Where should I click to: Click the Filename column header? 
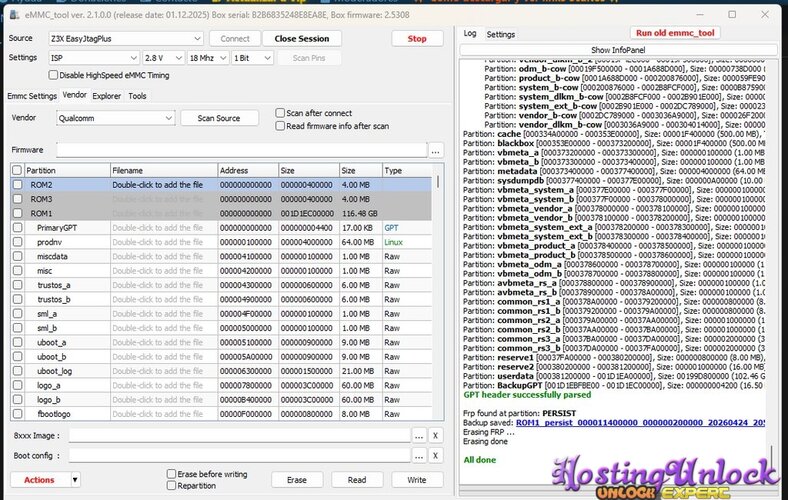click(164, 170)
